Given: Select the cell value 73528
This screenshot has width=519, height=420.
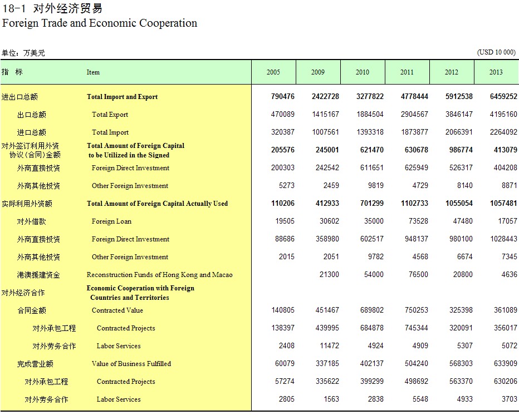Looking at the screenshot, I should pos(418,221).
